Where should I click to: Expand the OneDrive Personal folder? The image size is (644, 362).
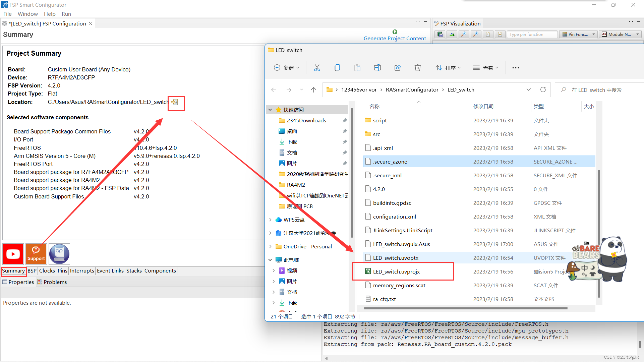point(271,246)
